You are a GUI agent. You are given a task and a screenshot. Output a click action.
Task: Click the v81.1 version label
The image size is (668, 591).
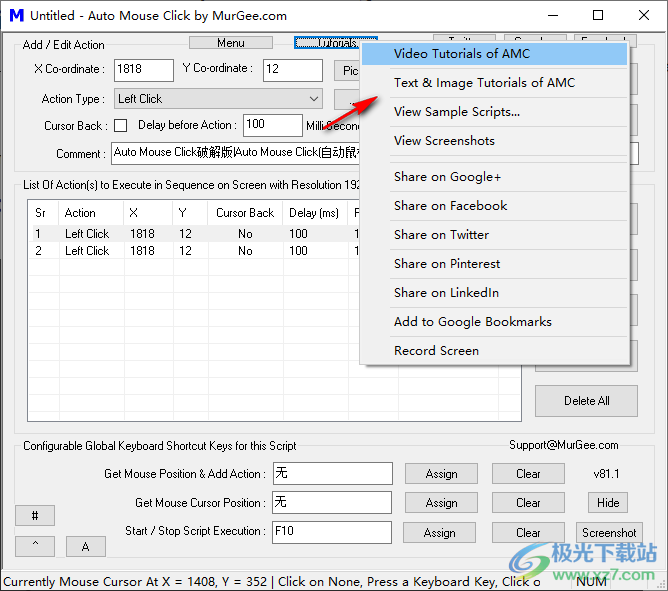point(606,474)
